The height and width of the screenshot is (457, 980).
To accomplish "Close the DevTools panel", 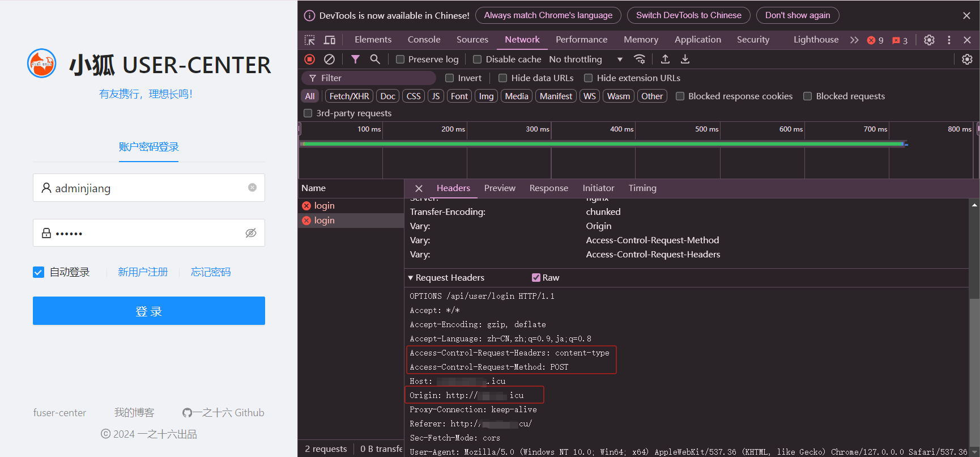I will click(x=967, y=40).
